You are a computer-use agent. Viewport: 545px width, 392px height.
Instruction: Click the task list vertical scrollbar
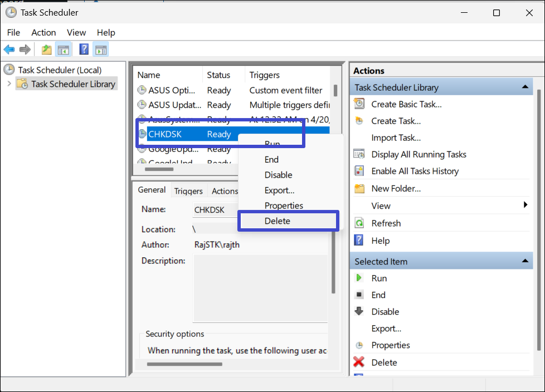pos(335,91)
